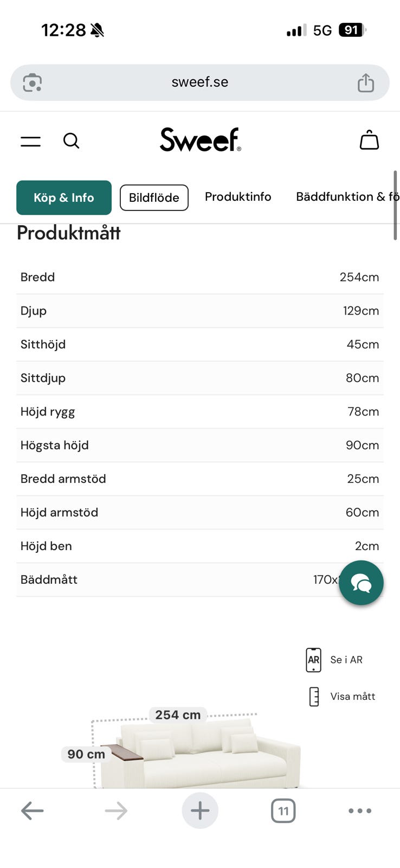Tap the ruler measurement icon
The height and width of the screenshot is (868, 400).
click(x=314, y=697)
